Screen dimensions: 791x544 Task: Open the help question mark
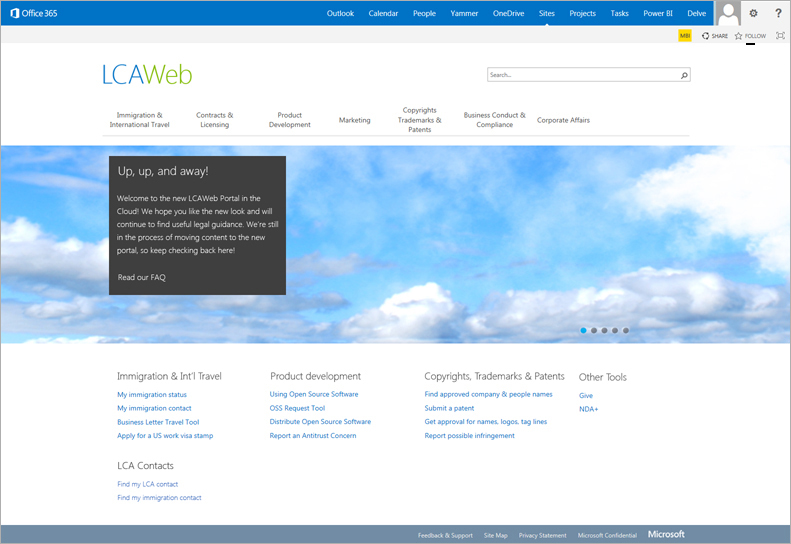tap(778, 13)
